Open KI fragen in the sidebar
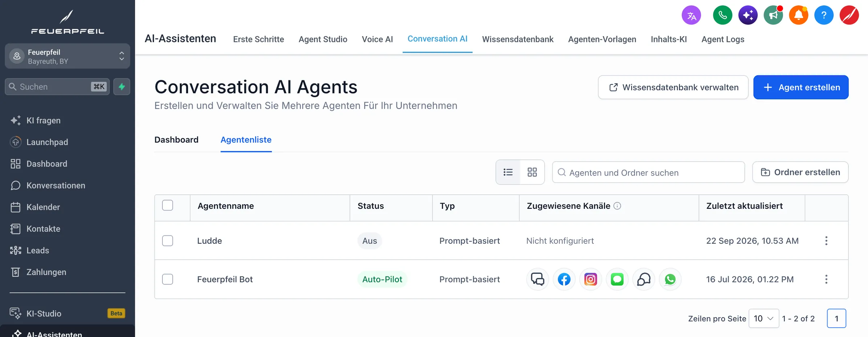Image resolution: width=868 pixels, height=337 pixels. 43,120
